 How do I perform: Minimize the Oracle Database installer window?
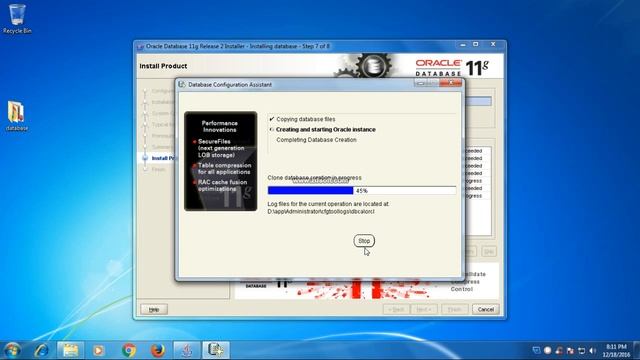[x=463, y=44]
